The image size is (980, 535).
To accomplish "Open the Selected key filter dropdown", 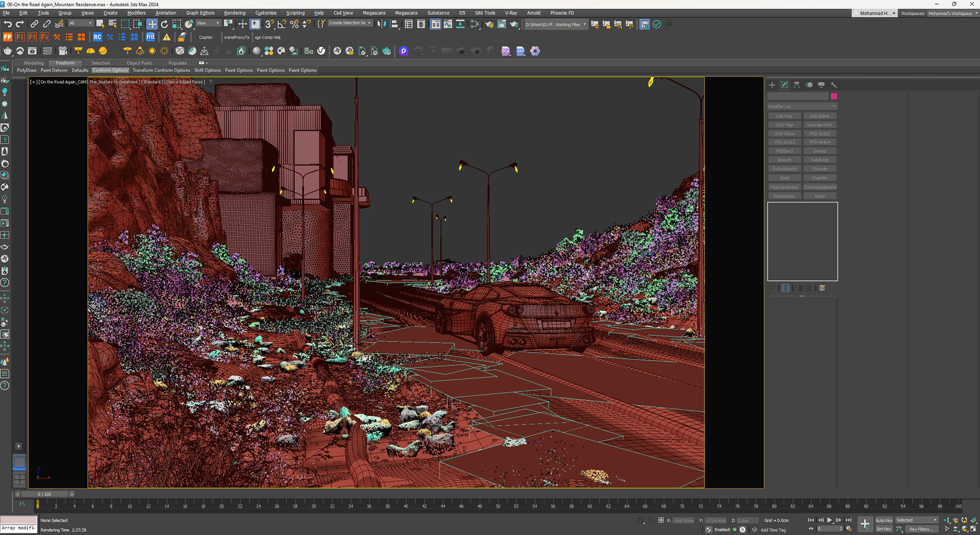I will pyautogui.click(x=917, y=520).
